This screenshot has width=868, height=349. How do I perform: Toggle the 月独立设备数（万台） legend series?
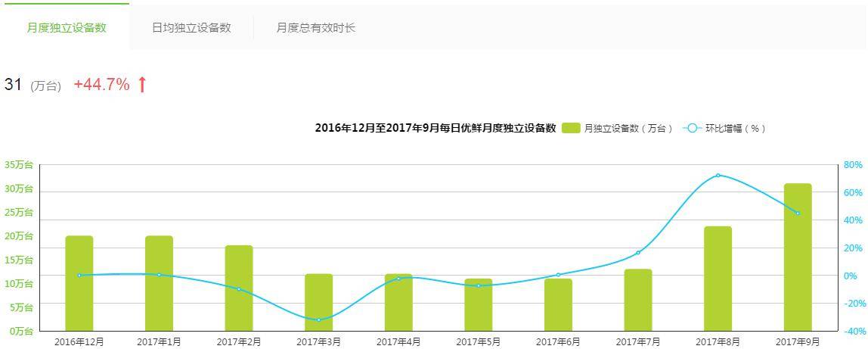(x=628, y=129)
